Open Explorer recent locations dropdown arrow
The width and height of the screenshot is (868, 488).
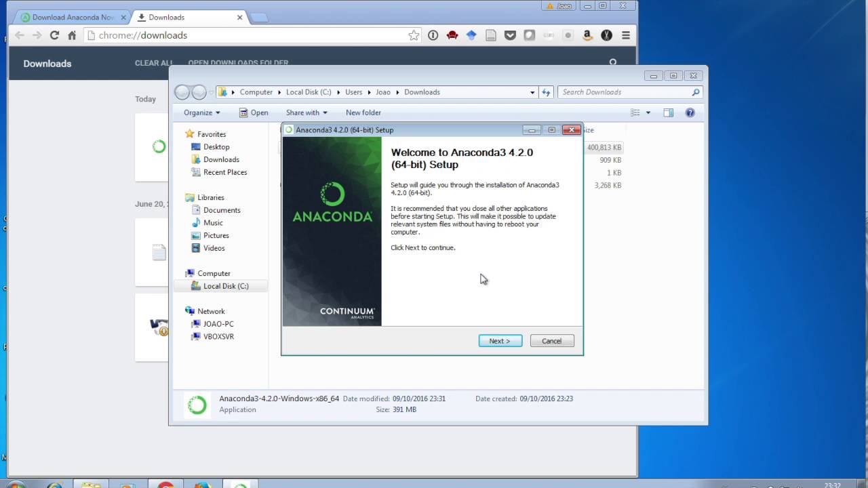coord(211,92)
